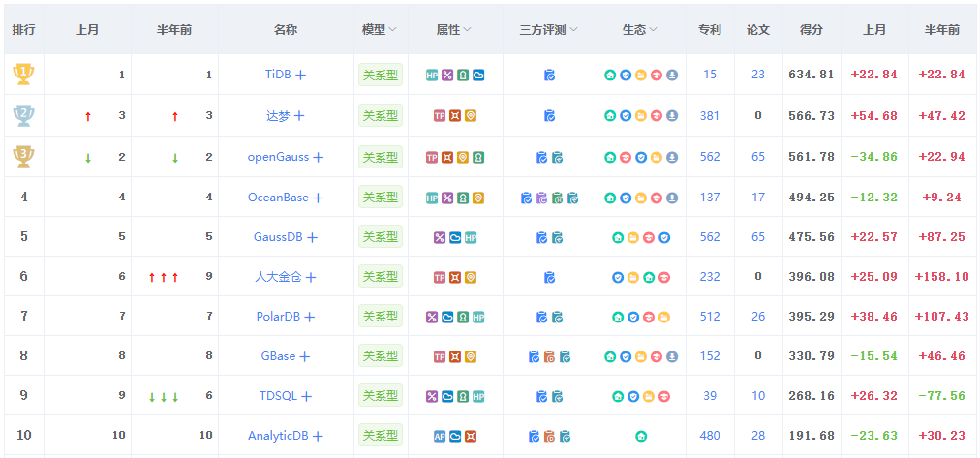The image size is (980, 458).
Task: Expand TiDB details with the plus sign
Action: pyautogui.click(x=300, y=75)
